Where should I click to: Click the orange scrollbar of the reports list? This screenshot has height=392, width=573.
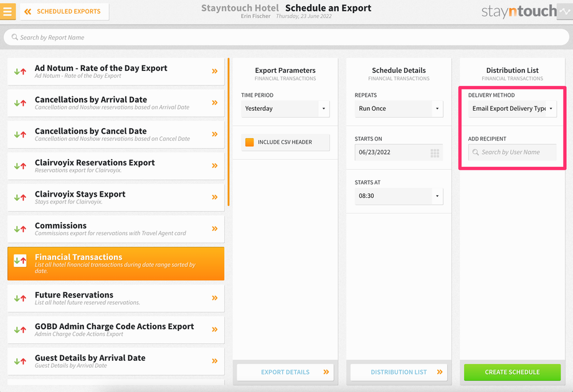point(229,132)
